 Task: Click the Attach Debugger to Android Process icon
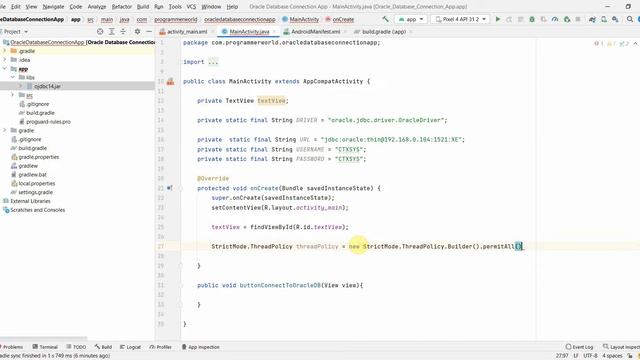click(x=567, y=19)
